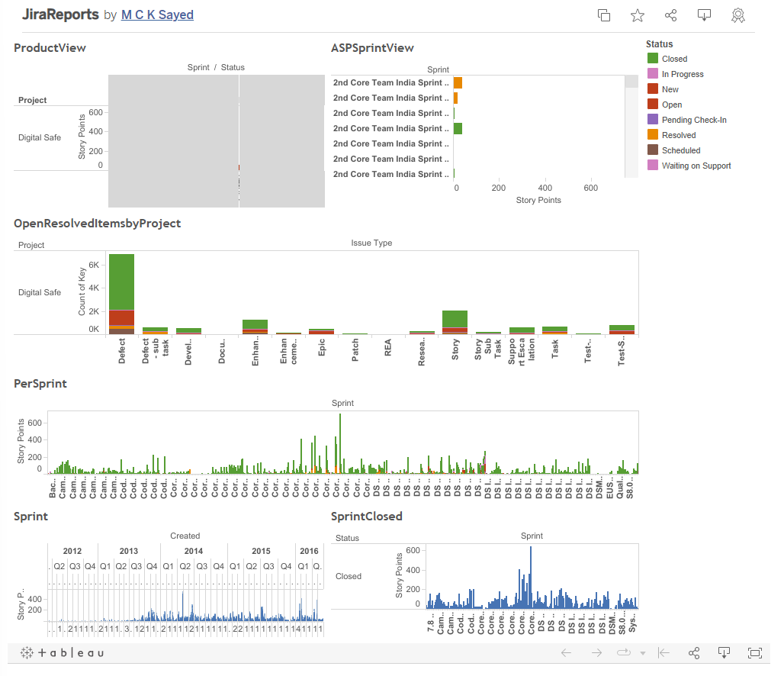Click the green sprint bar in ASPSprintView
Image resolution: width=784 pixels, height=676 pixels.
pos(457,128)
